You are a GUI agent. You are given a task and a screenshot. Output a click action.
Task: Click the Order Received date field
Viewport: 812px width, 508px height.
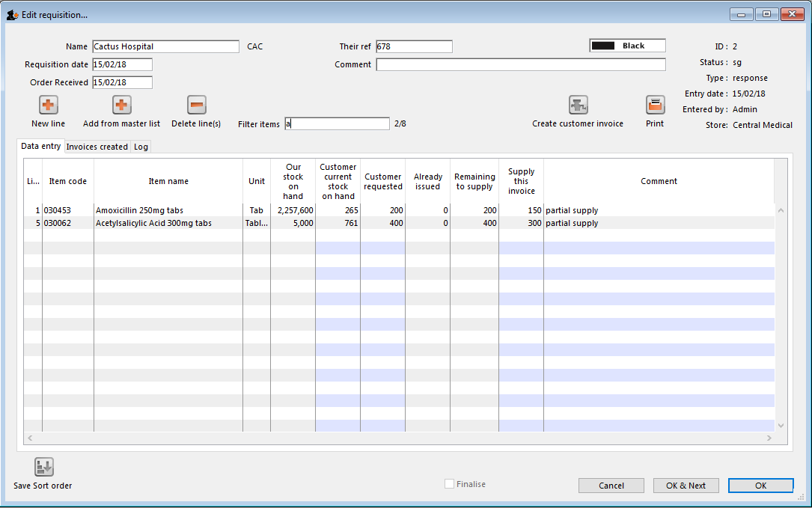[122, 82]
